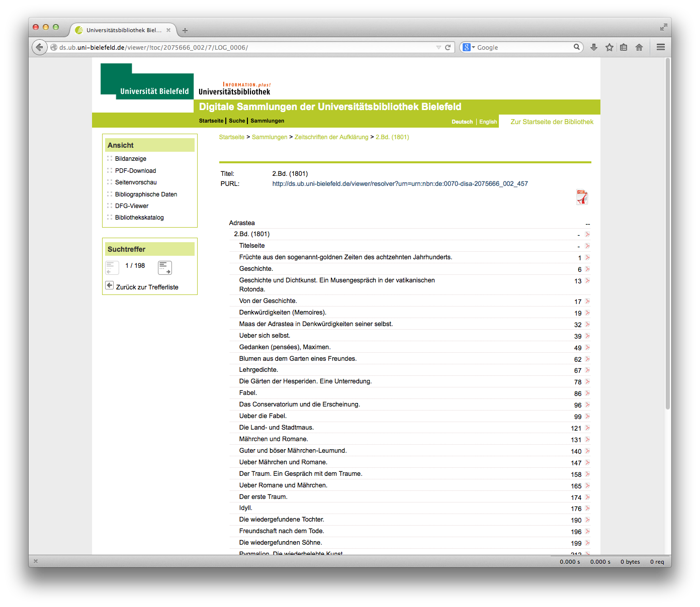The image size is (700, 607).
Task: Click Zeitschriften der Aufklärung breadcrumb
Action: pyautogui.click(x=331, y=137)
